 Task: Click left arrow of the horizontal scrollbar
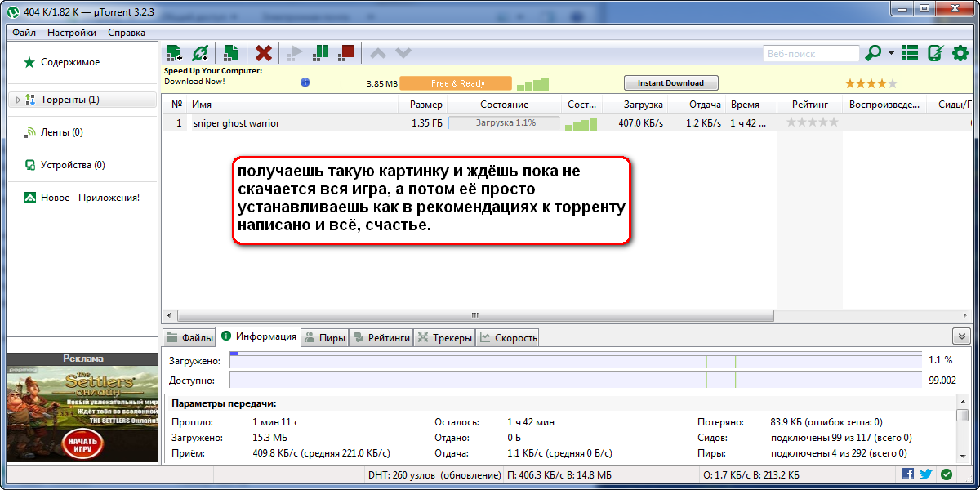coord(170,315)
